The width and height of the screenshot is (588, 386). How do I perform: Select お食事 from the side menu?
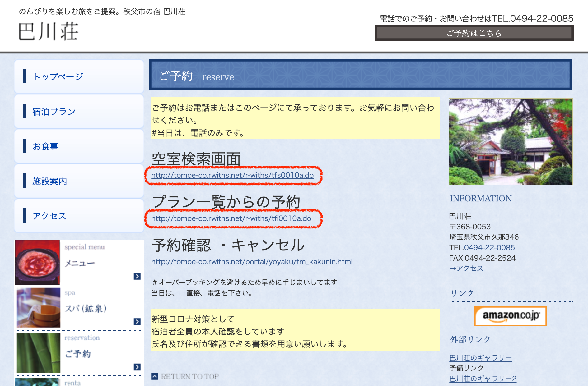point(45,146)
